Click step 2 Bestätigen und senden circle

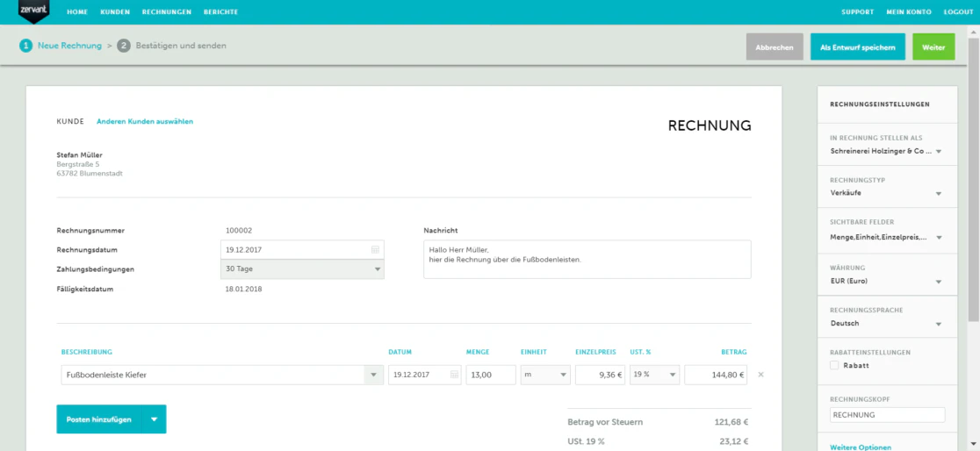124,46
